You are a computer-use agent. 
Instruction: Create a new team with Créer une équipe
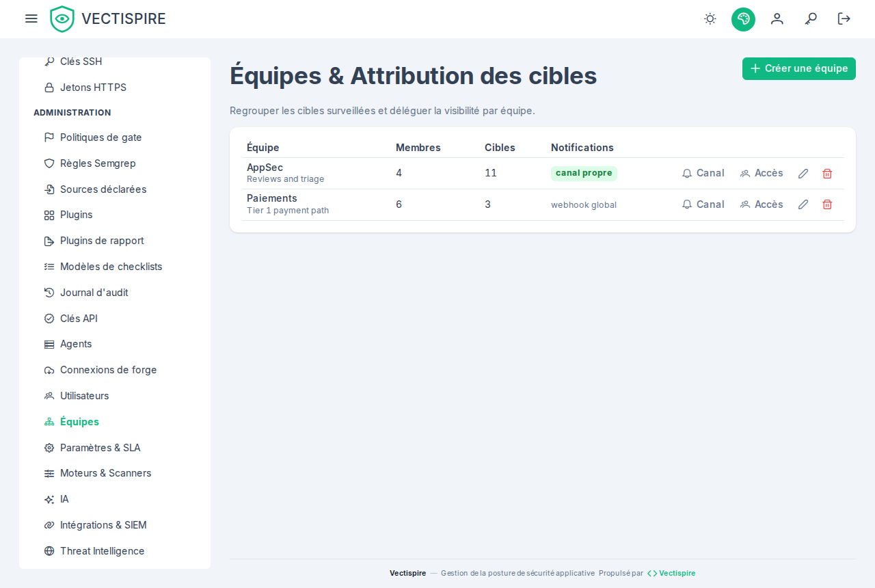point(799,68)
